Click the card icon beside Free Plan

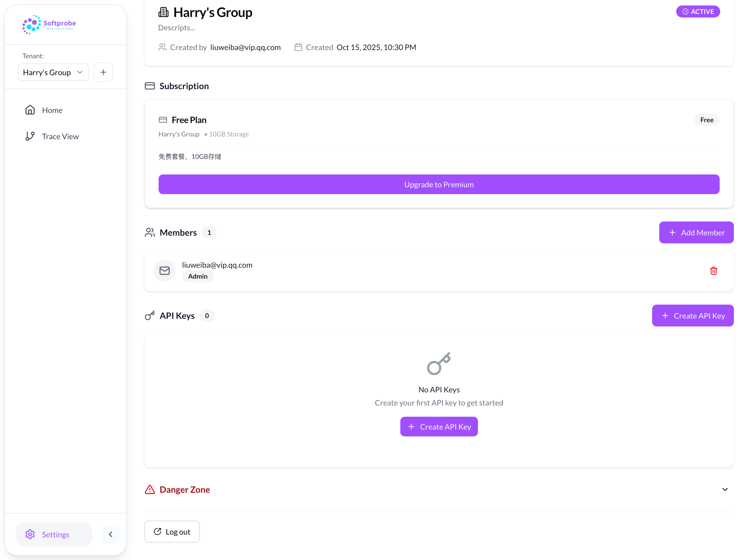[x=163, y=120]
